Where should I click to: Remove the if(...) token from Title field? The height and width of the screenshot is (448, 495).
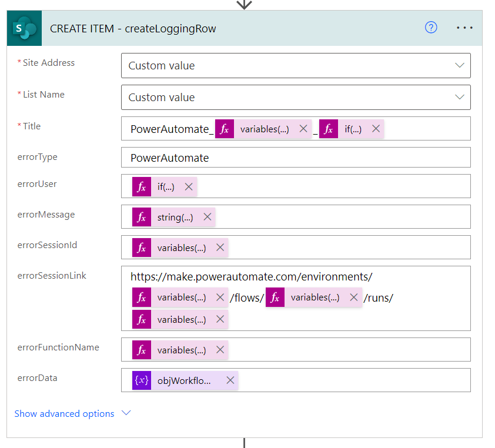(376, 129)
